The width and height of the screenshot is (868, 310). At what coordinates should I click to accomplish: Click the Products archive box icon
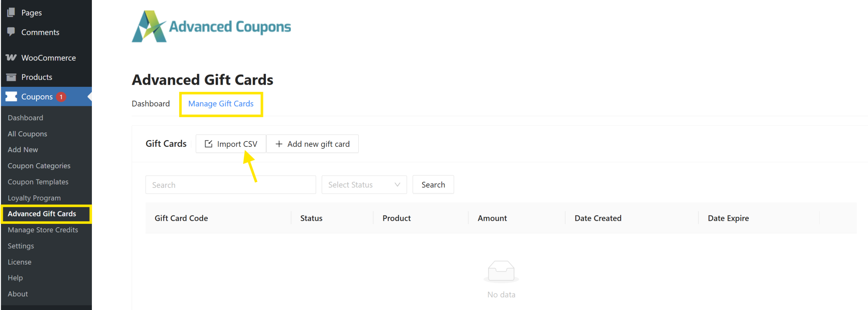(x=11, y=77)
